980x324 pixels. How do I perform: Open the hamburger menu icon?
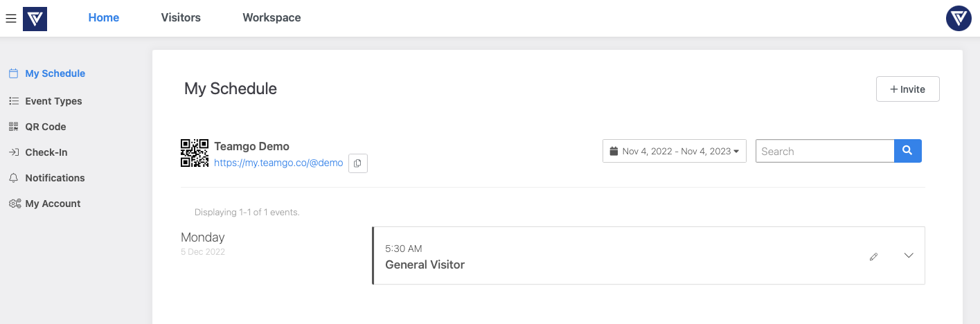click(10, 19)
